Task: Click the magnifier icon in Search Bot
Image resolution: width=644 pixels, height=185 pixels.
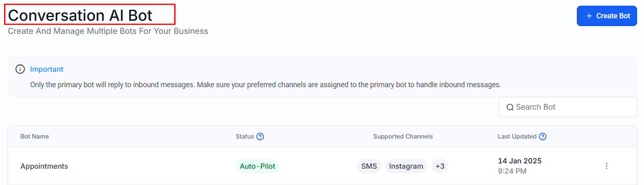Action: 510,108
